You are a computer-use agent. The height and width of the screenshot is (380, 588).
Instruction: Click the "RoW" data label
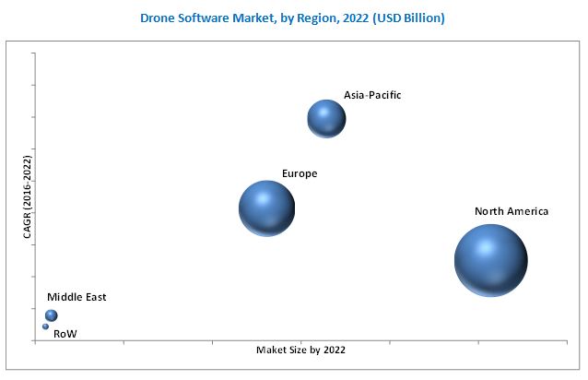tap(65, 334)
